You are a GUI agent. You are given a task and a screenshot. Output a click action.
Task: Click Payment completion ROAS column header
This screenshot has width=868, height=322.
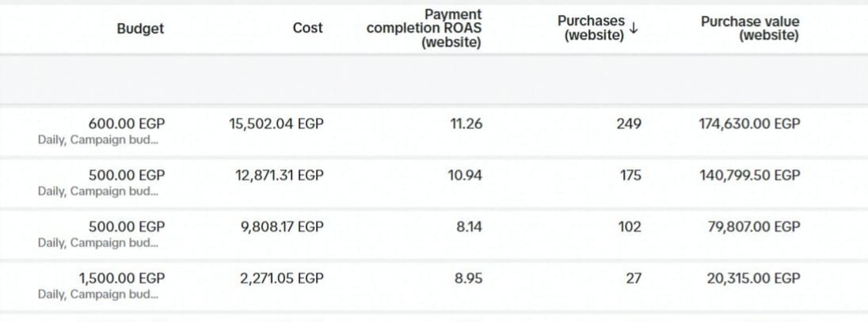[x=424, y=28]
